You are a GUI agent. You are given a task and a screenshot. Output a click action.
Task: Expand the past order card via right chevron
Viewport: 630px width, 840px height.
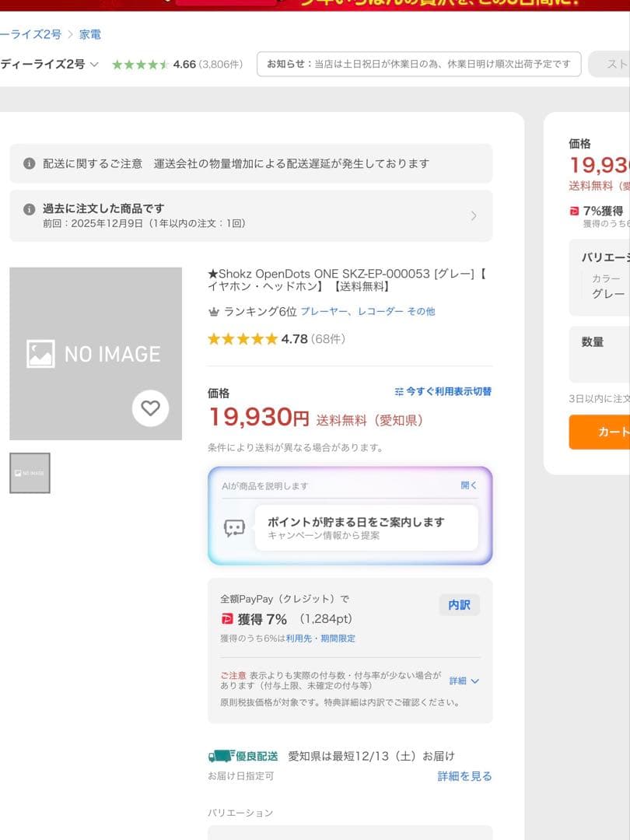(x=474, y=215)
